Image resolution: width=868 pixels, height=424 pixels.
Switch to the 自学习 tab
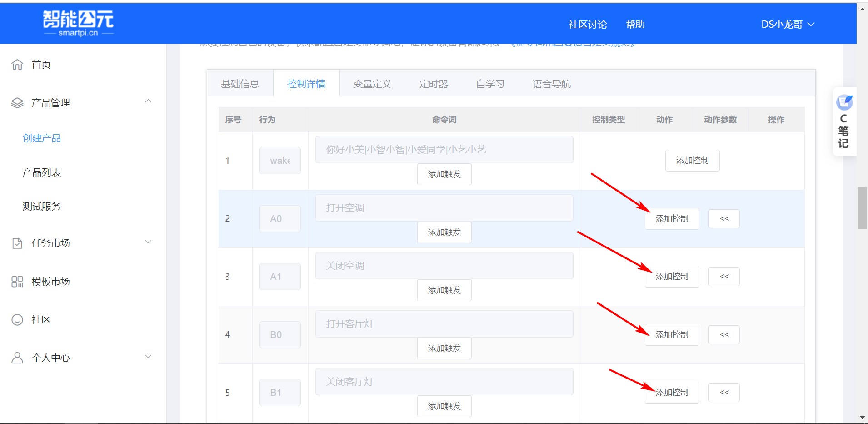coord(490,84)
